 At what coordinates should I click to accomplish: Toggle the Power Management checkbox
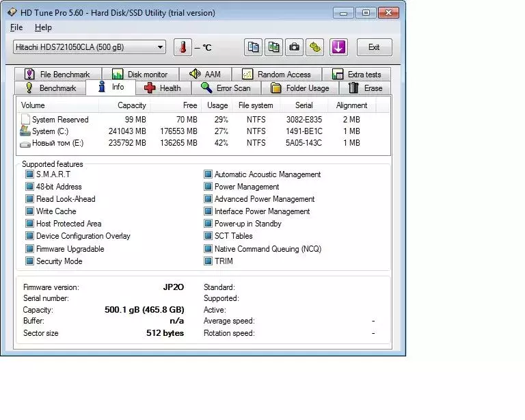point(208,187)
